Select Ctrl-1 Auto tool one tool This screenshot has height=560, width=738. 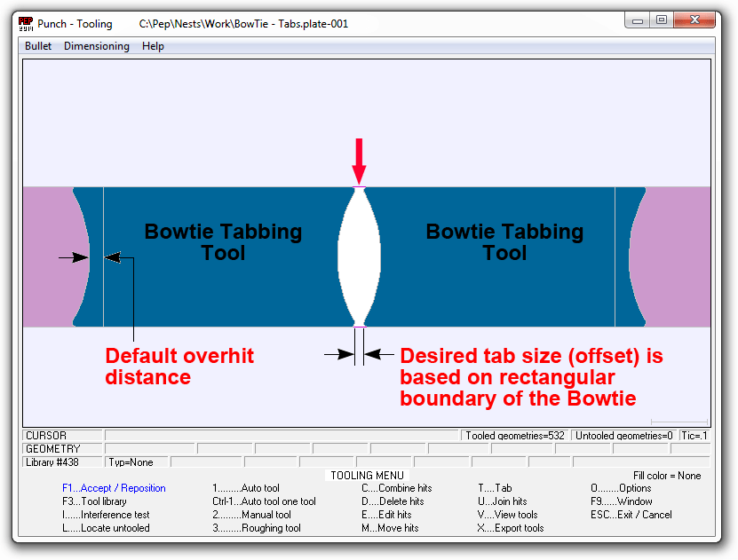click(264, 501)
